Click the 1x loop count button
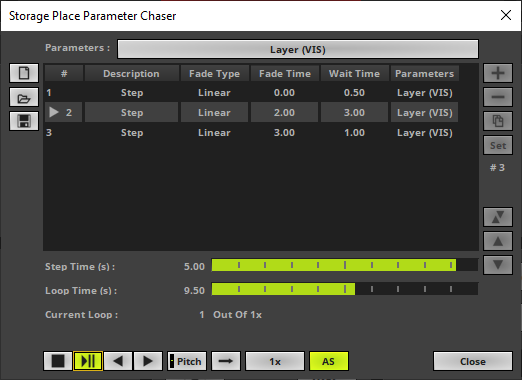This screenshot has width=522, height=380. click(275, 361)
